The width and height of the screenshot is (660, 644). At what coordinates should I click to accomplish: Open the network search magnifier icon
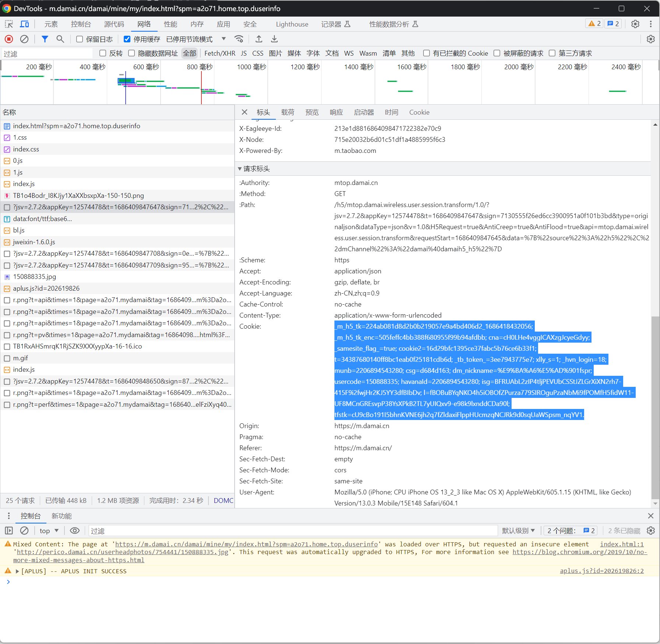click(x=60, y=39)
